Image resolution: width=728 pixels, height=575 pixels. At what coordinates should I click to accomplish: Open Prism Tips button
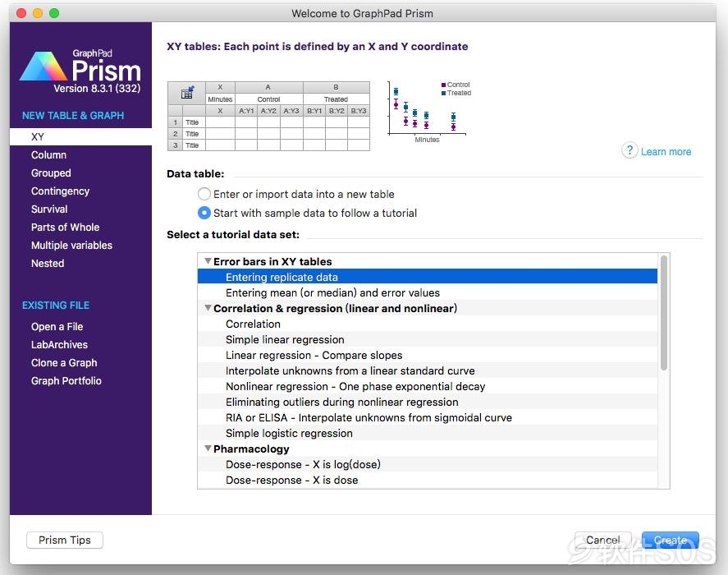(x=65, y=540)
